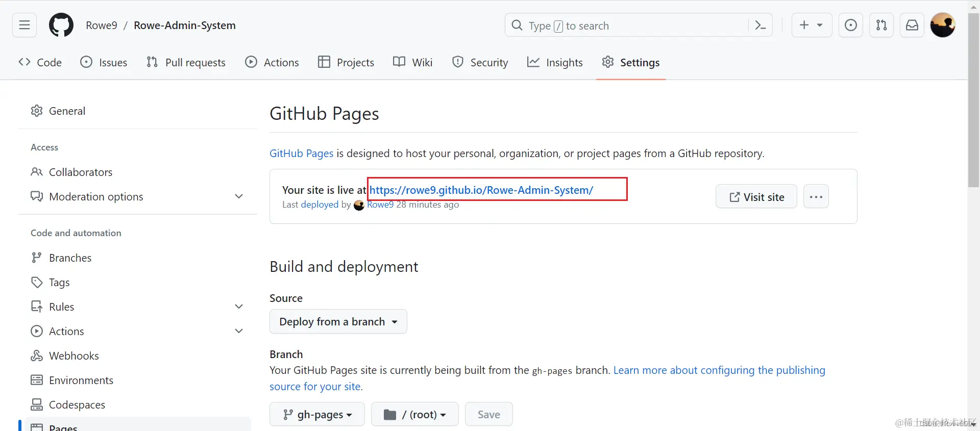
Task: Open Tags settings in the sidebar
Action: (138, 282)
